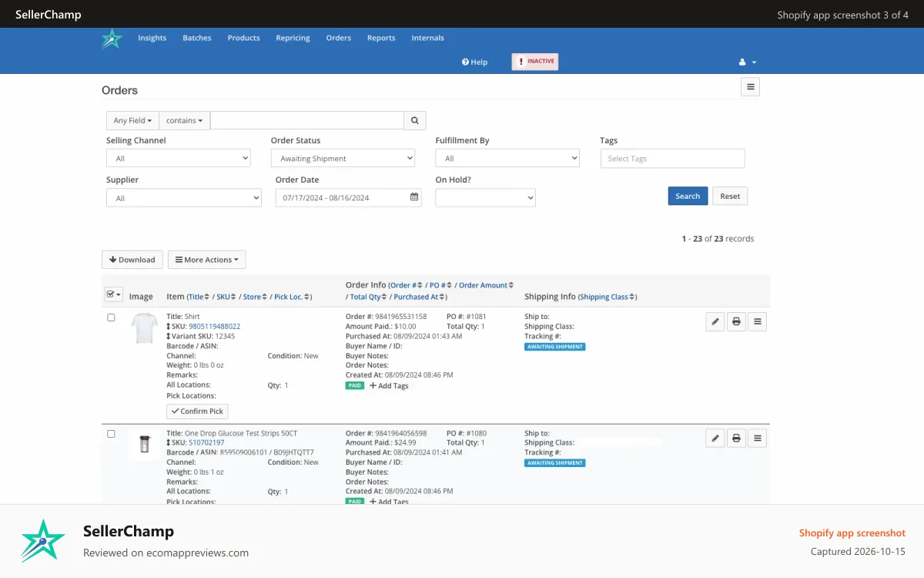Edit the Glucose Test Strips order
Screen dimensions: 924x578
tap(715, 439)
